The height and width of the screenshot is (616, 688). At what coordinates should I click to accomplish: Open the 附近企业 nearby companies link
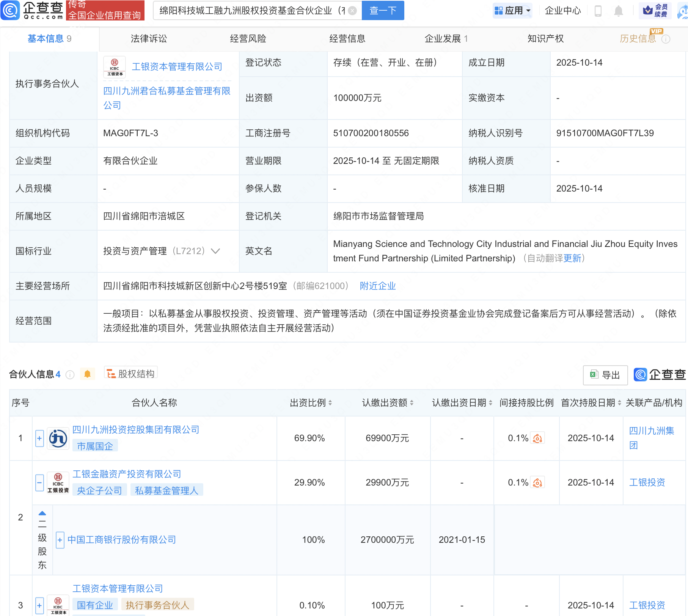click(377, 286)
